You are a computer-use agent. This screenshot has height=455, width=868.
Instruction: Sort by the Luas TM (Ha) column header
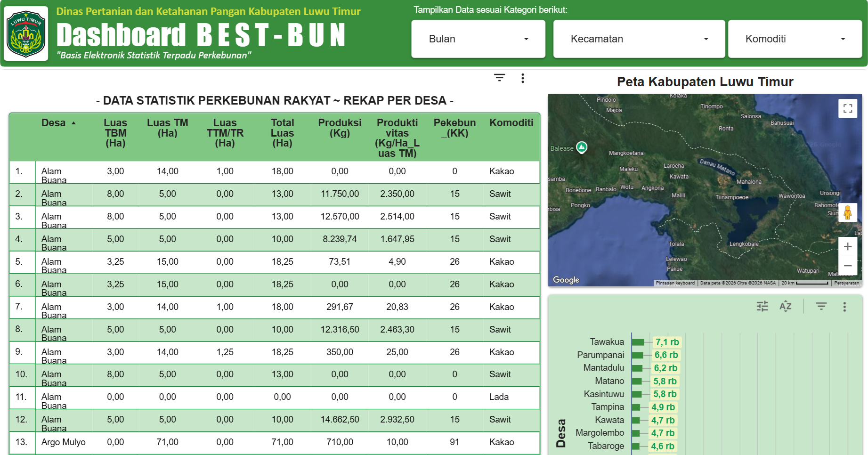[x=168, y=128]
